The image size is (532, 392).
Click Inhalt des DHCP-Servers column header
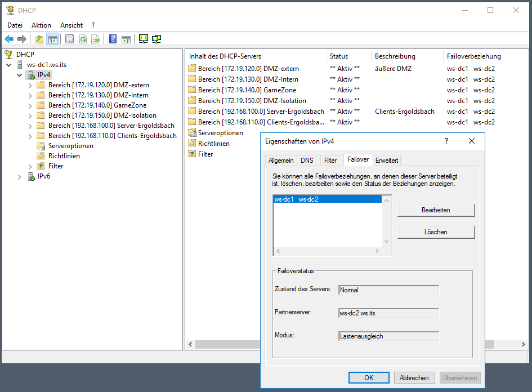pos(256,56)
